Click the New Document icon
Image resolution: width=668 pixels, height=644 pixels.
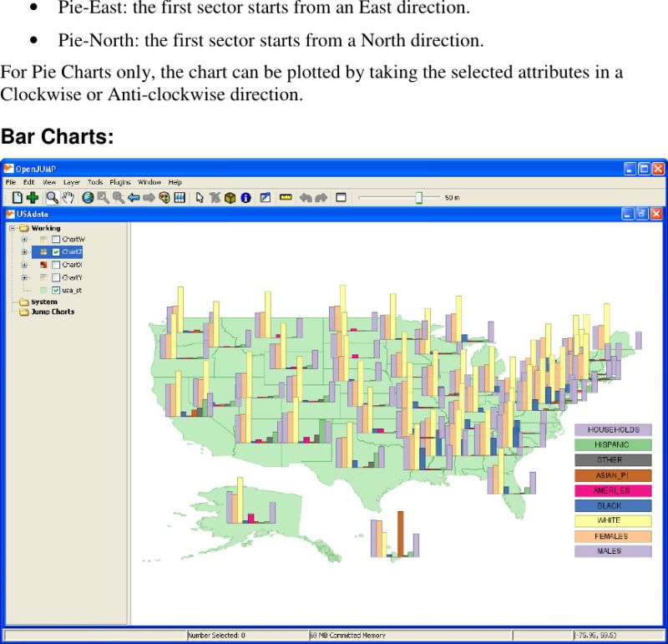pos(15,198)
